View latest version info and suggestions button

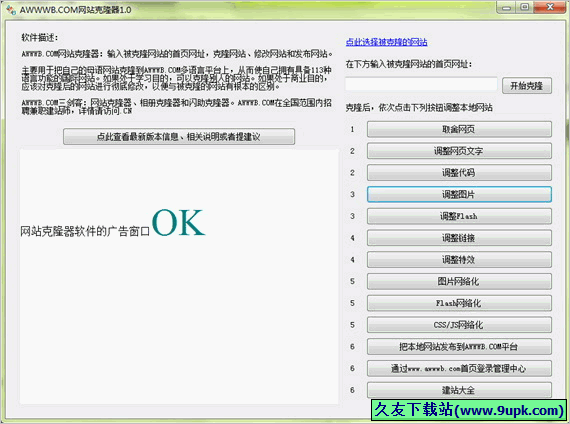tap(179, 137)
